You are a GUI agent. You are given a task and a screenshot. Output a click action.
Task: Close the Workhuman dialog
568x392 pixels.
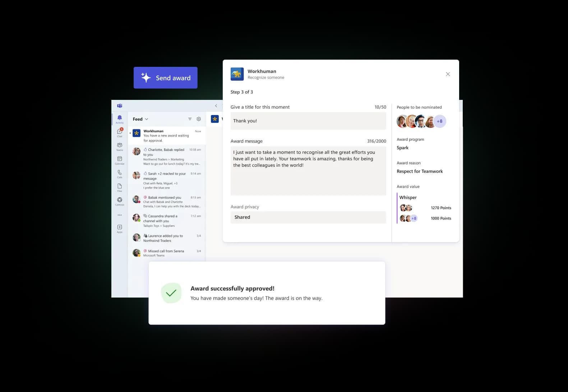point(448,74)
